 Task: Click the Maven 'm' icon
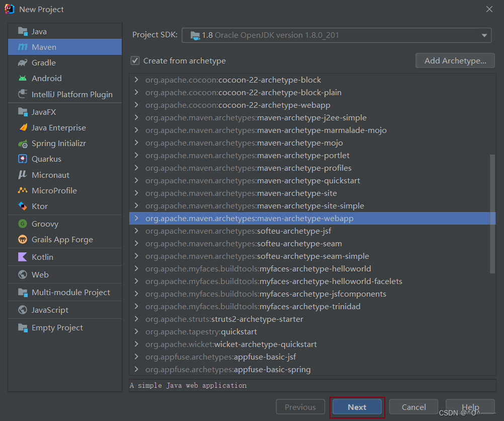[x=23, y=47]
